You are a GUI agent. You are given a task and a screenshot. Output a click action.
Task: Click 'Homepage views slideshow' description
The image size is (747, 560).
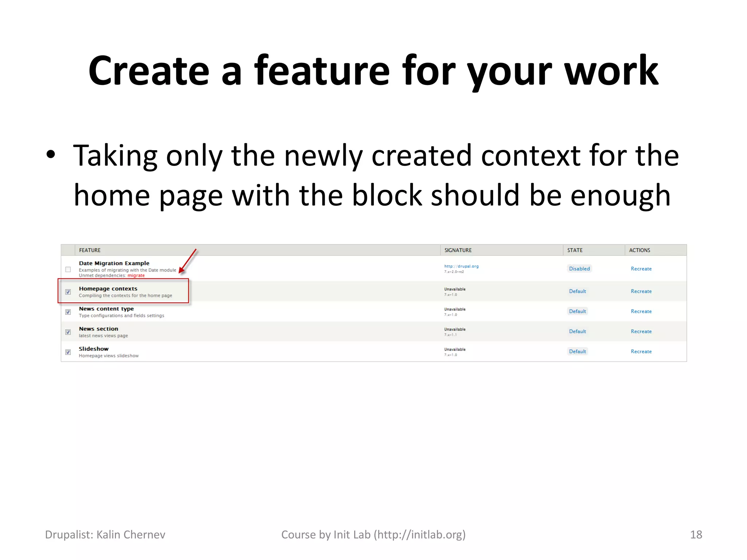click(x=109, y=356)
